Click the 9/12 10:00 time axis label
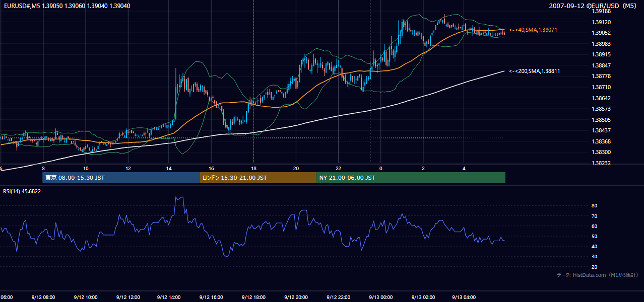 [x=85, y=297]
